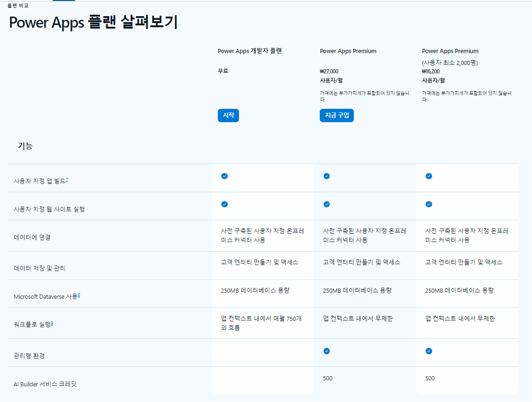
Task: Click the AI Builder 서비스 크레딧 row label
Action: pos(45,384)
